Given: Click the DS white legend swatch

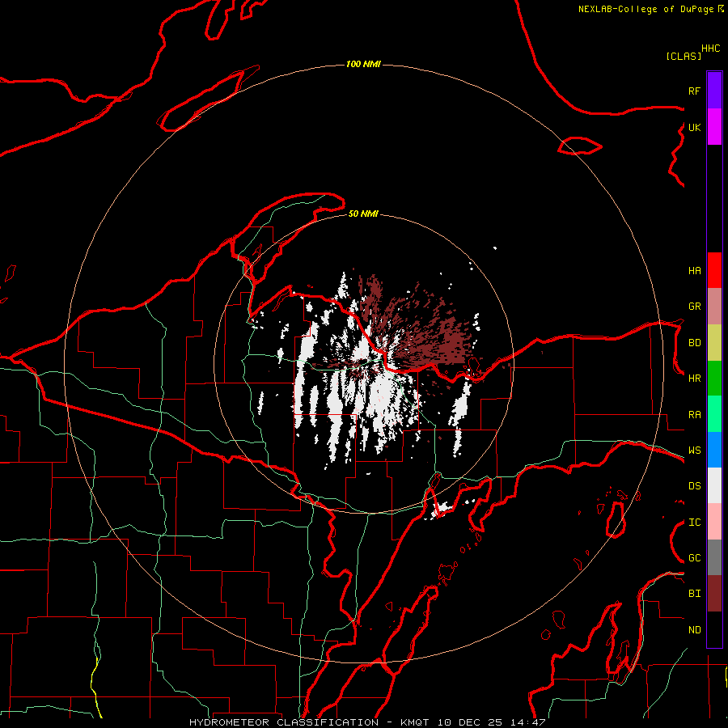Looking at the screenshot, I should point(714,485).
